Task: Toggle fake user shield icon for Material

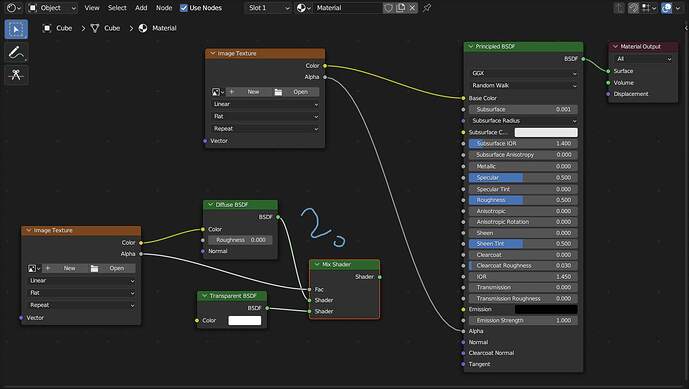Action: click(388, 8)
